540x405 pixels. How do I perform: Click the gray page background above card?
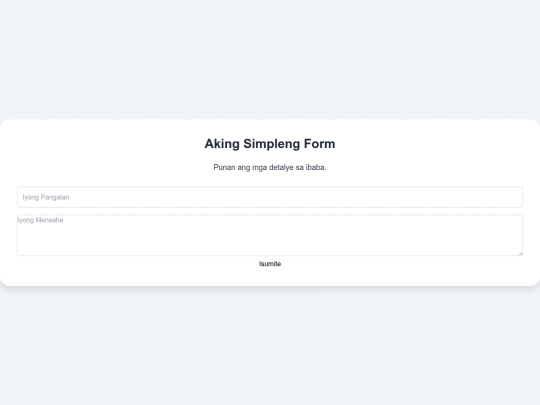(x=270, y=59)
